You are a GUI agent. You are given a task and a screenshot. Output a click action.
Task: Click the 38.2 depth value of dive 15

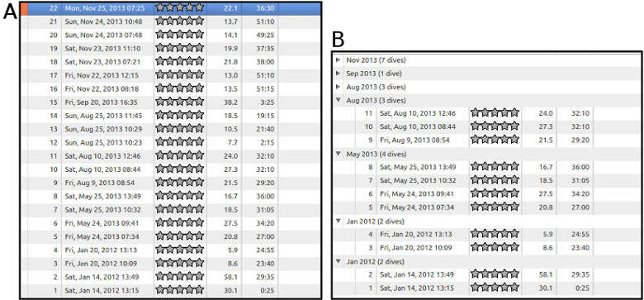pos(232,102)
